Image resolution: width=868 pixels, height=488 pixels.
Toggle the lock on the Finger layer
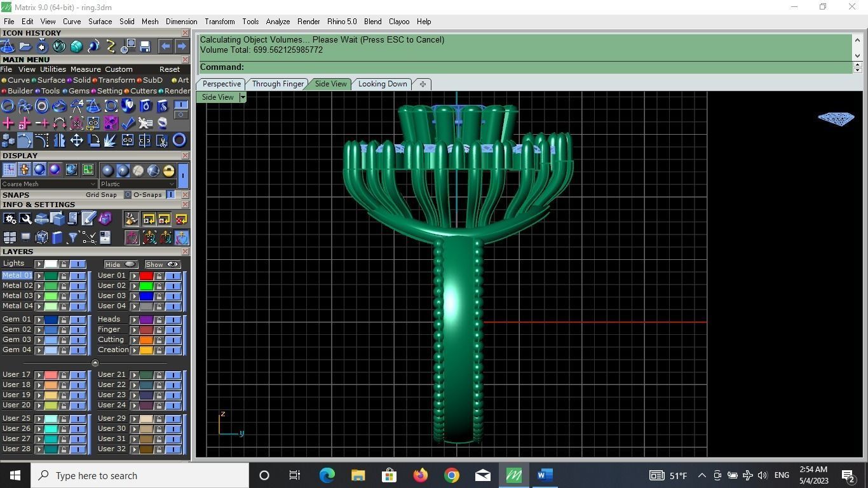(159, 330)
